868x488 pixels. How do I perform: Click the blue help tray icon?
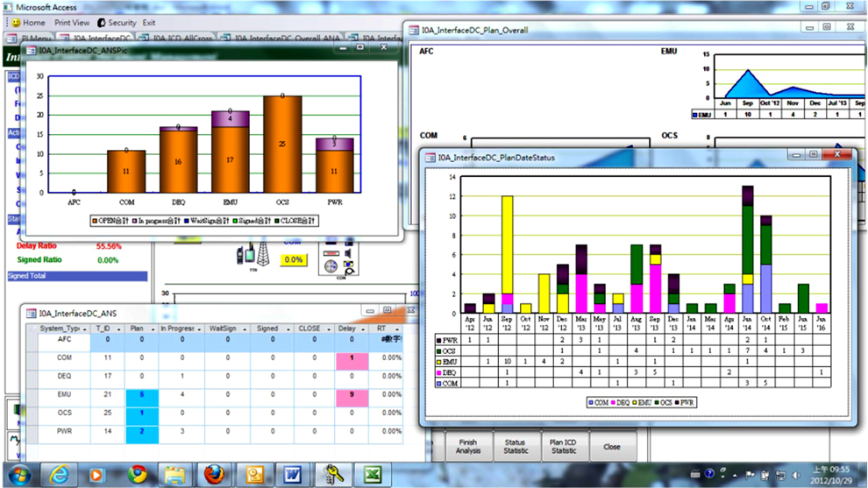point(709,474)
